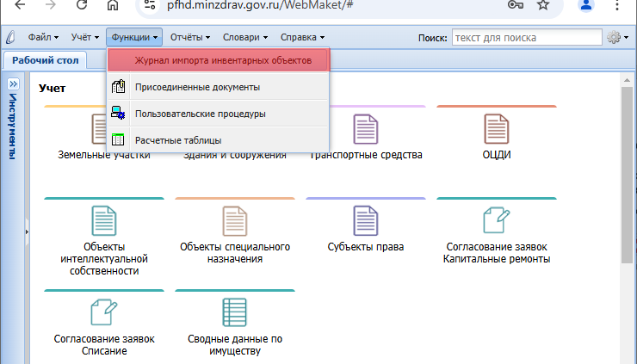Viewport: 637px width, 364px height.
Task: Click the ОЦДИ label
Action: [x=497, y=155]
